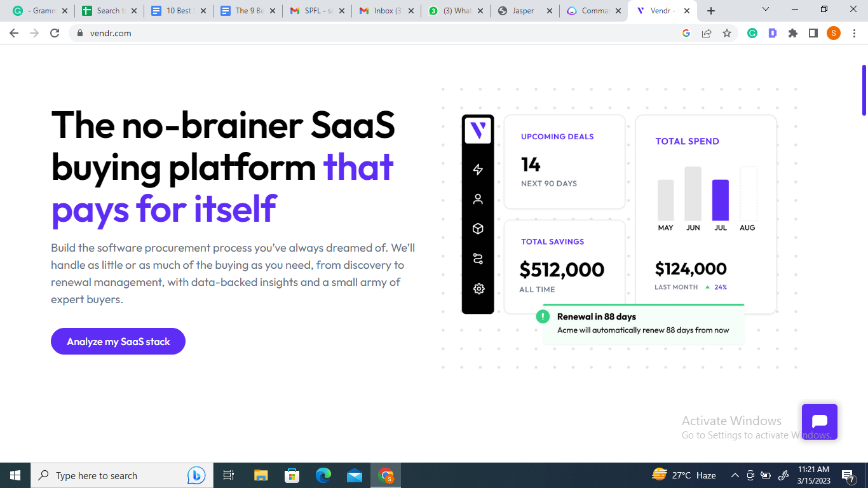Click the browser forward arrow
Screen dimensions: 868x488
34,33
